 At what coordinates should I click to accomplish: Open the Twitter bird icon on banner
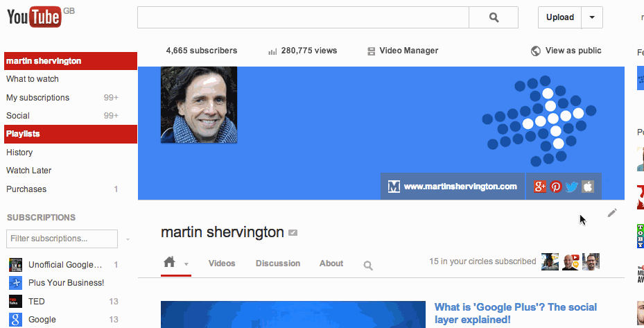(572, 187)
